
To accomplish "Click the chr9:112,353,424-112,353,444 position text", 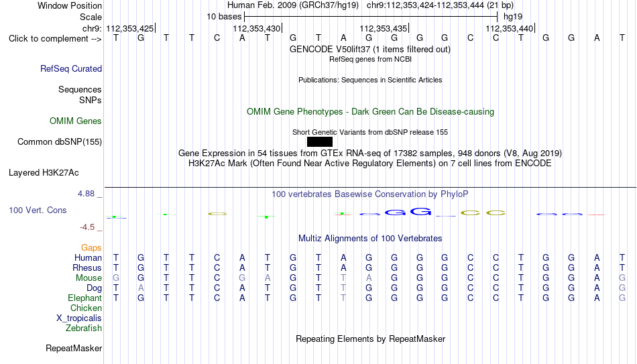I will coord(440,5).
